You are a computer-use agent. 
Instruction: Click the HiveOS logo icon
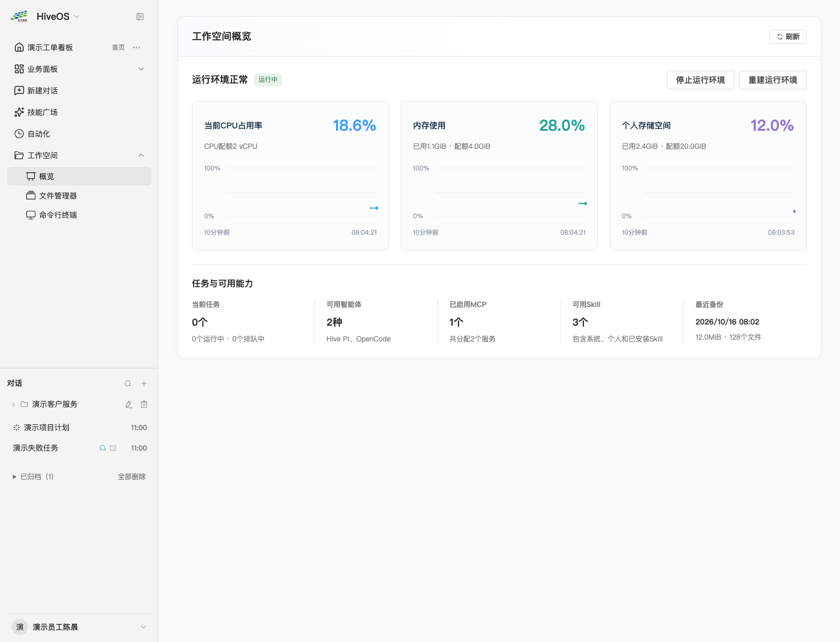click(x=19, y=16)
